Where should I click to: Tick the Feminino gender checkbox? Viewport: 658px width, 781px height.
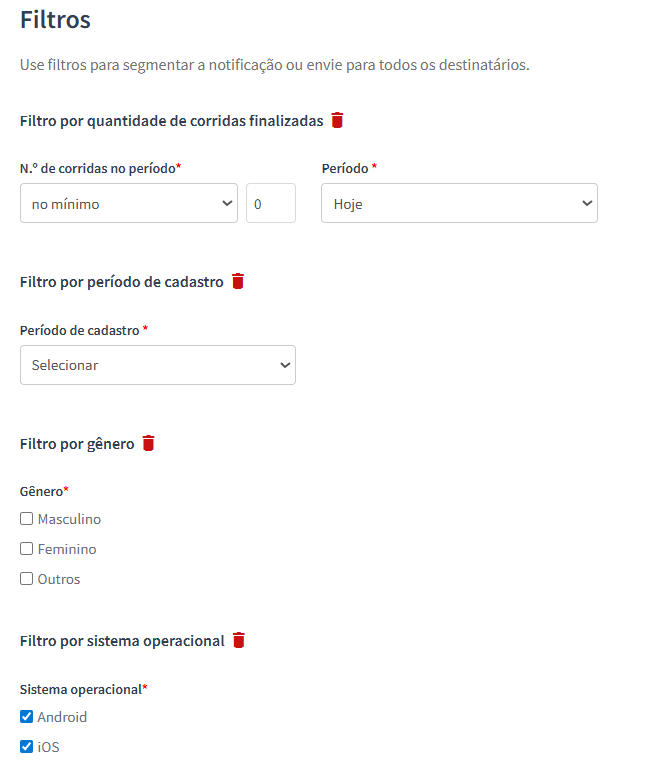pyautogui.click(x=27, y=549)
